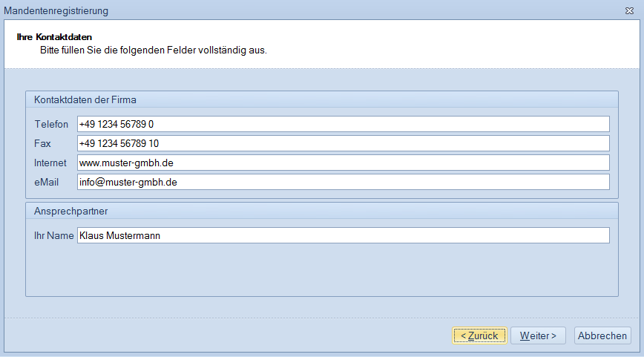Click the Ihr Name label
644x357 pixels.
click(x=54, y=235)
